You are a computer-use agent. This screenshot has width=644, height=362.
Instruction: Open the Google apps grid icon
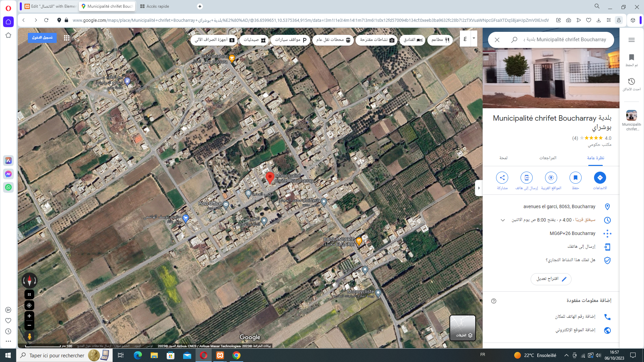67,38
